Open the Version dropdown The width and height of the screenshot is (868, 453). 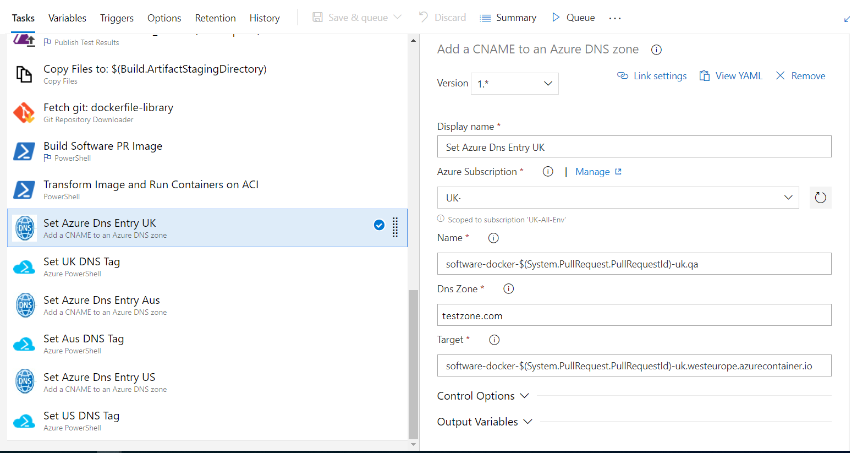(514, 84)
